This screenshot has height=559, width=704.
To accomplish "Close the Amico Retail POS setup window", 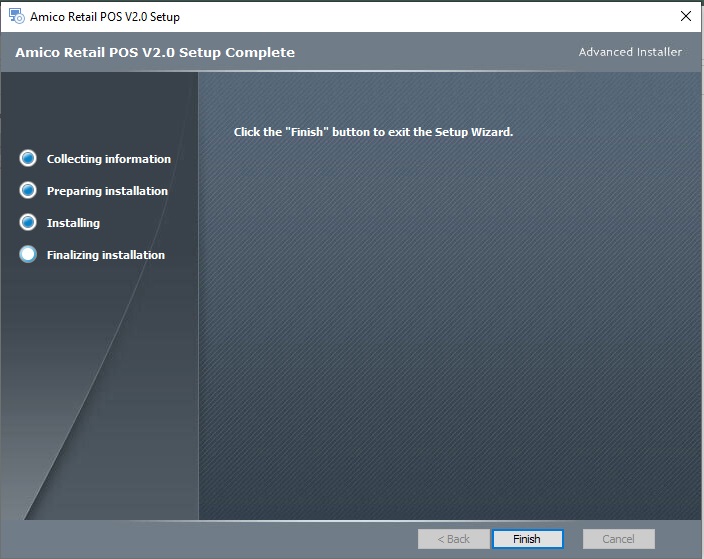I will tap(685, 17).
